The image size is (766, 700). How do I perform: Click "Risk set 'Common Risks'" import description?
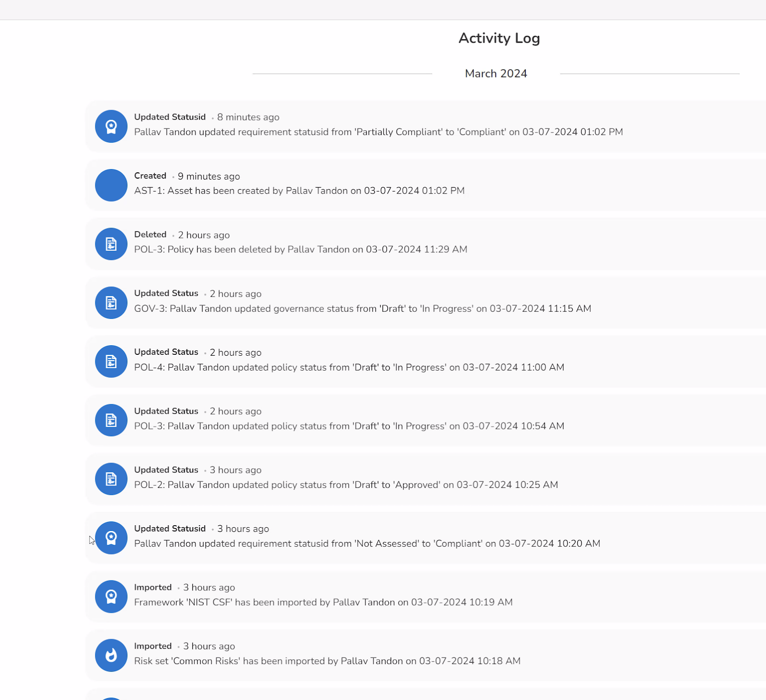coord(327,661)
